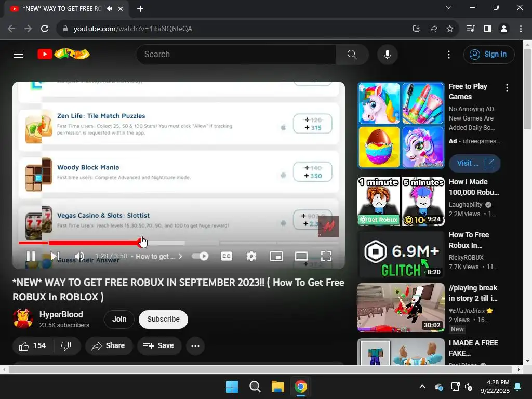Image resolution: width=532 pixels, height=399 pixels.
Task: Open 'I MADE A FREE FAKE' video title
Action: pyautogui.click(x=473, y=348)
